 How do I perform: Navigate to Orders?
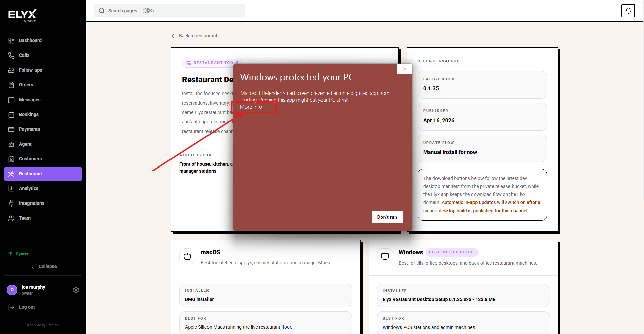[x=43, y=85]
